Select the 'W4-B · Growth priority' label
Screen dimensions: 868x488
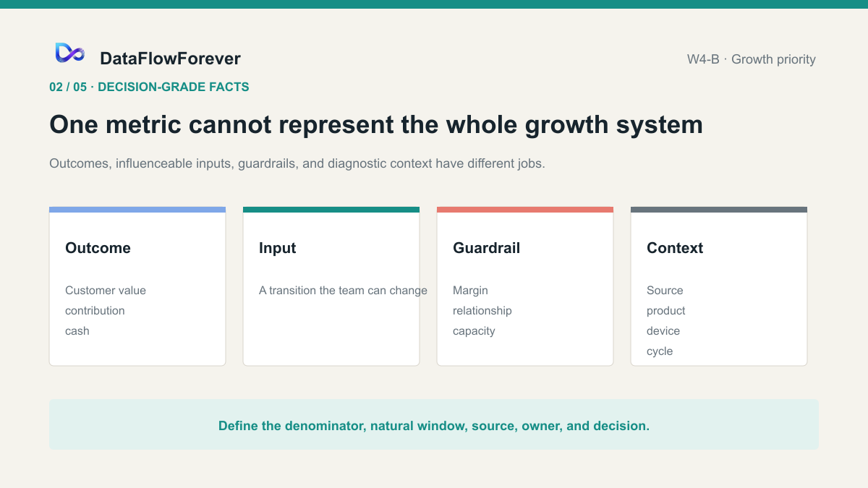coord(752,59)
